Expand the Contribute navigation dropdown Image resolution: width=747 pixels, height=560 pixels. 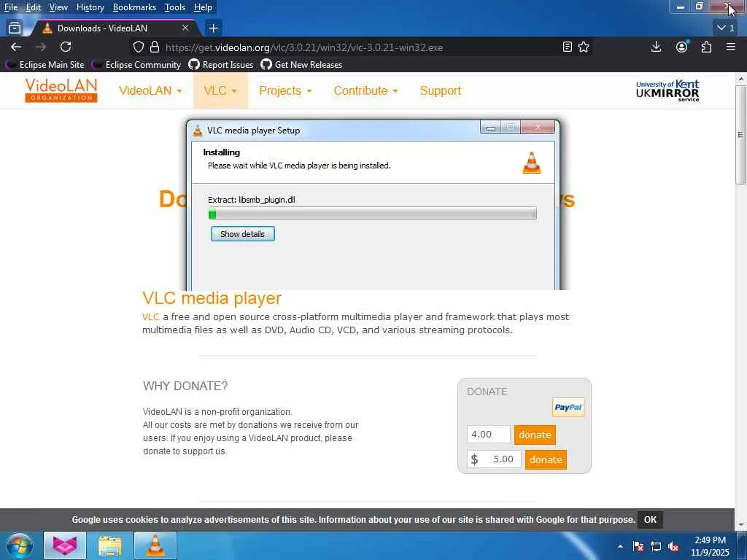365,90
